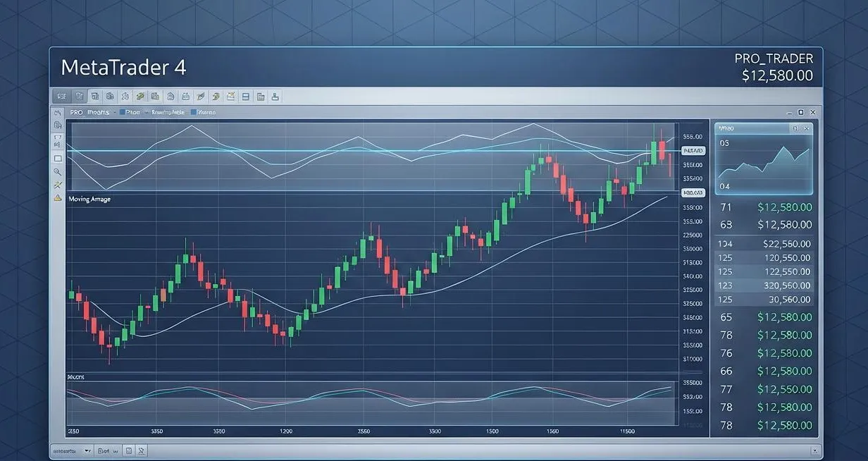Click the 'Boot' button in the status bar
This screenshot has height=461, width=868.
pyautogui.click(x=104, y=451)
